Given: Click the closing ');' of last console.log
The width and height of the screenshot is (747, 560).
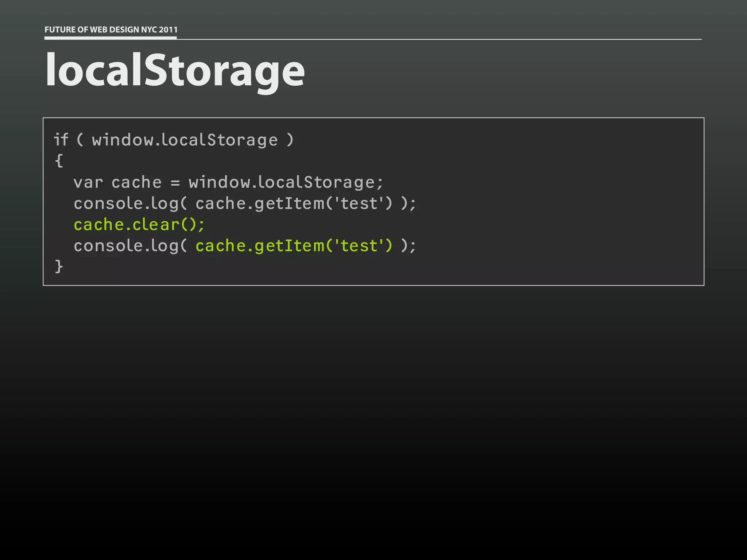Looking at the screenshot, I should (408, 246).
